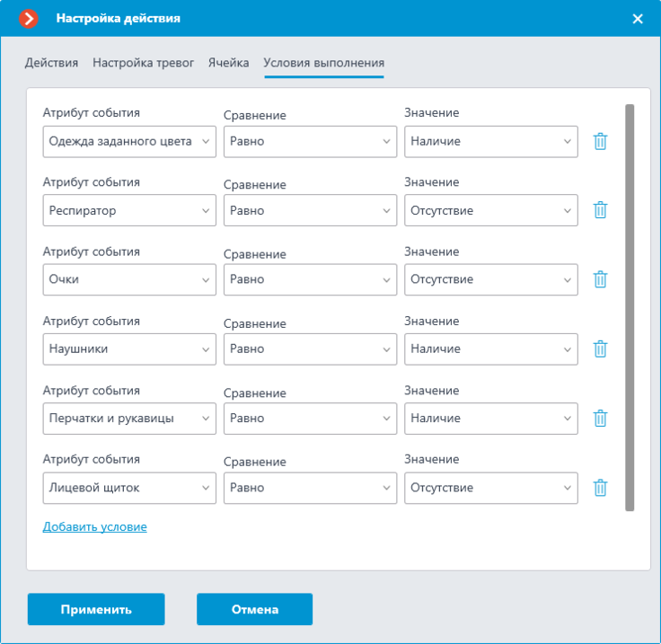Expand Перчатки и рукавицы comparison dropdown
The height and width of the screenshot is (644, 661).
tap(310, 419)
